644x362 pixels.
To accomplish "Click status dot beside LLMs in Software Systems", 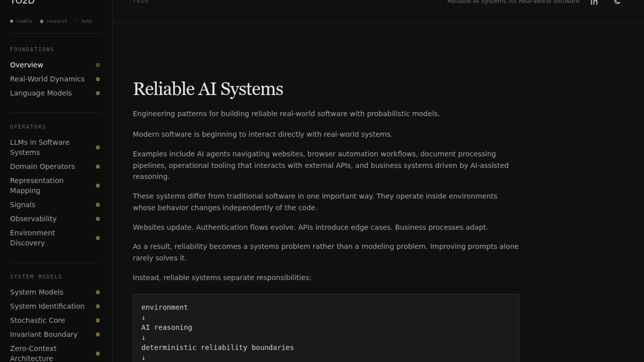I will coord(98,147).
